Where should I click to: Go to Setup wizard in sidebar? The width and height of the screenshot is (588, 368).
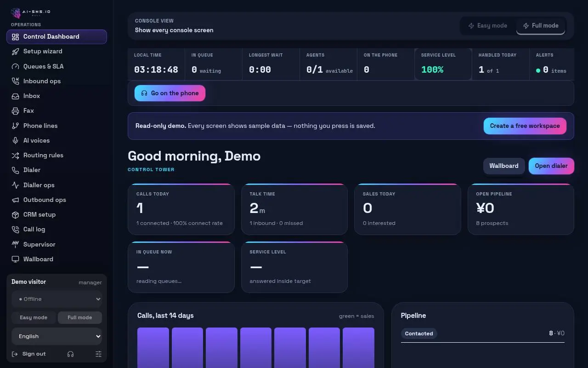57,52
